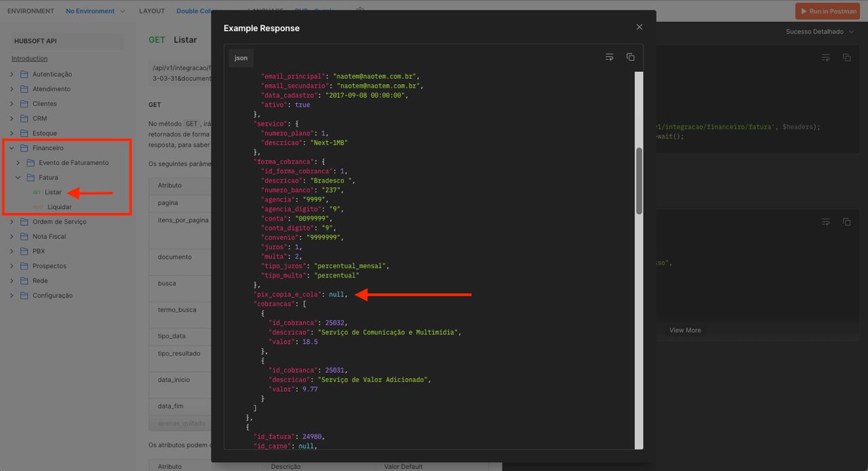Click the "tipo_juros" line in the JSON
Image resolution: width=868 pixels, height=471 pixels.
click(x=325, y=266)
